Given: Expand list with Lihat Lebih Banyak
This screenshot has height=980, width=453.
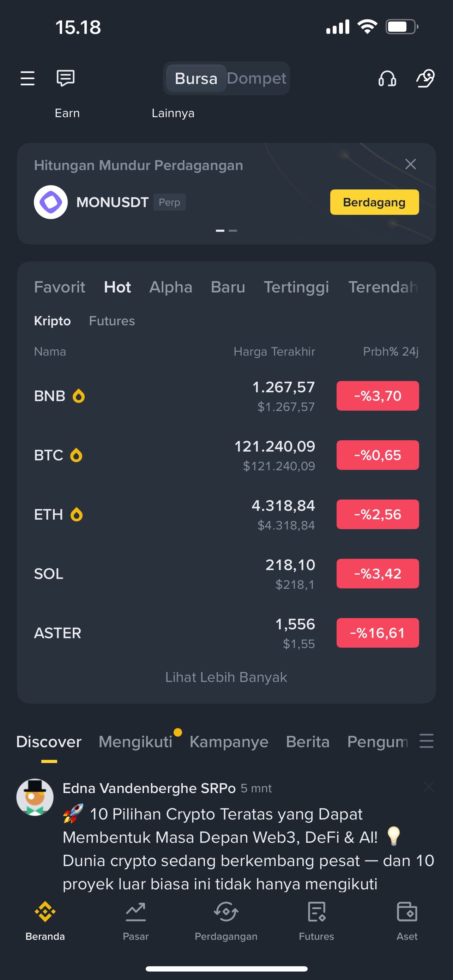Looking at the screenshot, I should click(226, 677).
